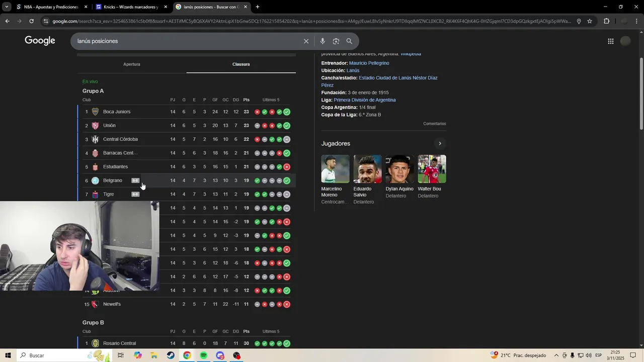Screen dimensions: 644x362
Task: Open Steam from the taskbar
Action: coord(171,355)
